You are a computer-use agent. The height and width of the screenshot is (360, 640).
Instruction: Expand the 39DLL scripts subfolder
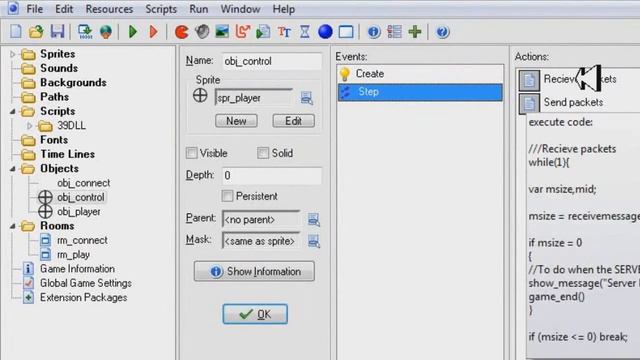[29, 126]
